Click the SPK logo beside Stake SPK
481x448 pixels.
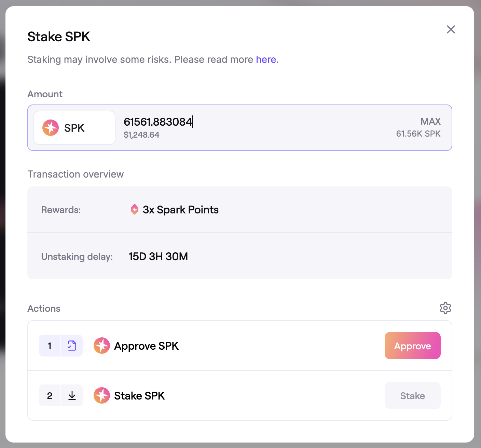102,395
